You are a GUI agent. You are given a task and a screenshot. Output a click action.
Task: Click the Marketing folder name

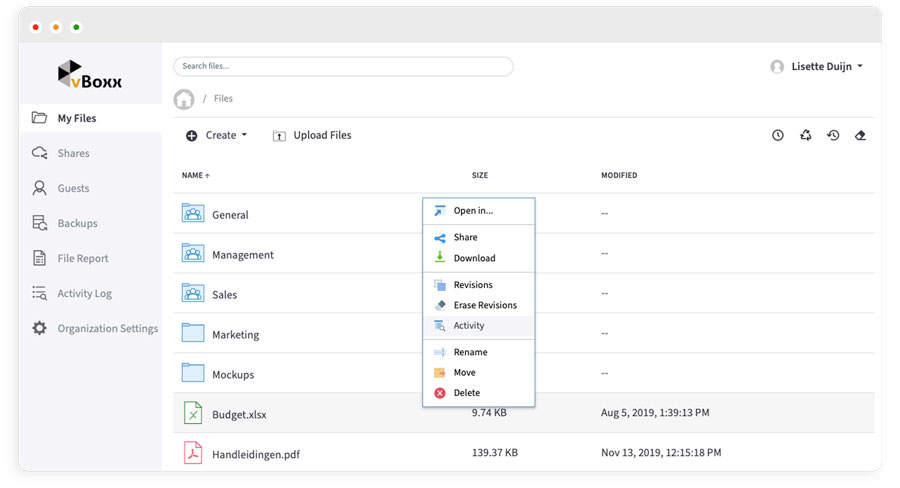coord(235,335)
